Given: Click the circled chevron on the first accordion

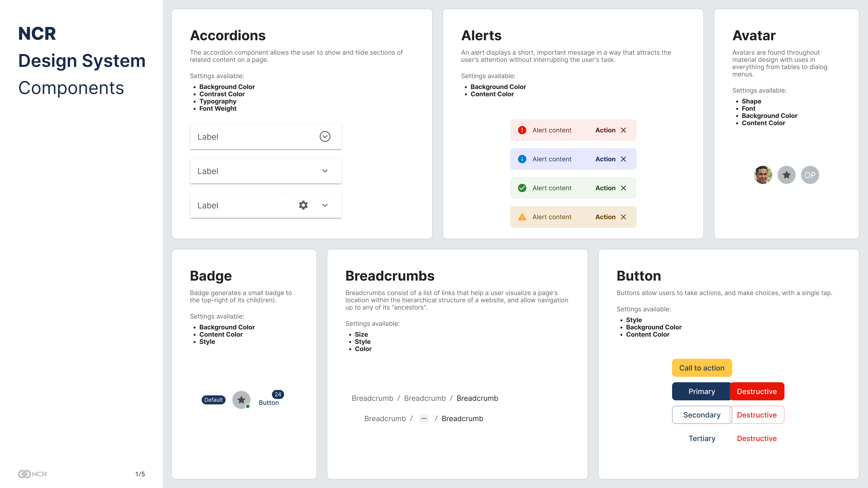Looking at the screenshot, I should 325,136.
